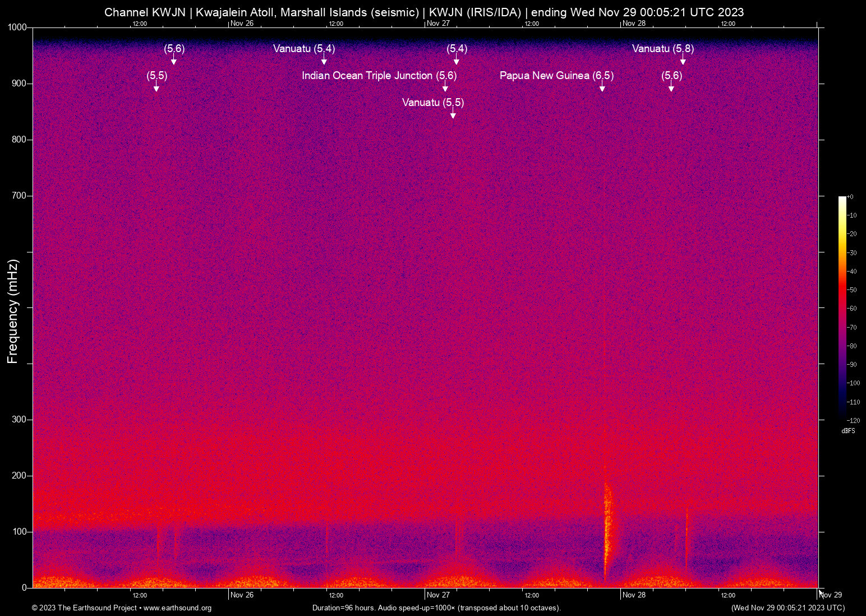The image size is (866, 616).
Task: Click the 12:00 label on the top axis
Action: tap(140, 24)
